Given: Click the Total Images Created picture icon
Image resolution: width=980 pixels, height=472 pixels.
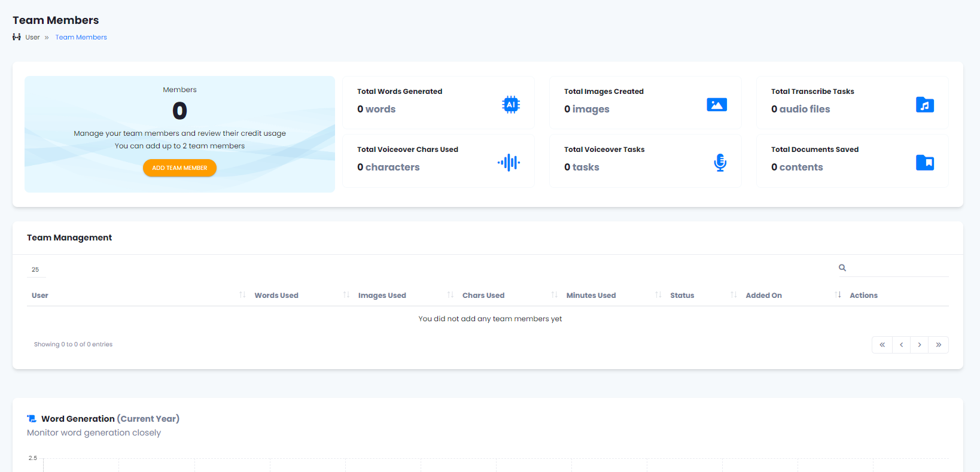Looking at the screenshot, I should [716, 105].
